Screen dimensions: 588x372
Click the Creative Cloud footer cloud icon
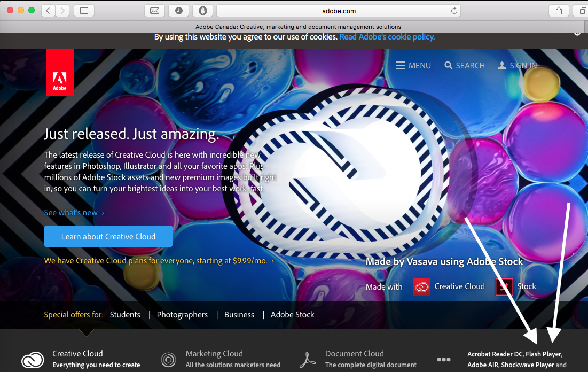[33, 360]
